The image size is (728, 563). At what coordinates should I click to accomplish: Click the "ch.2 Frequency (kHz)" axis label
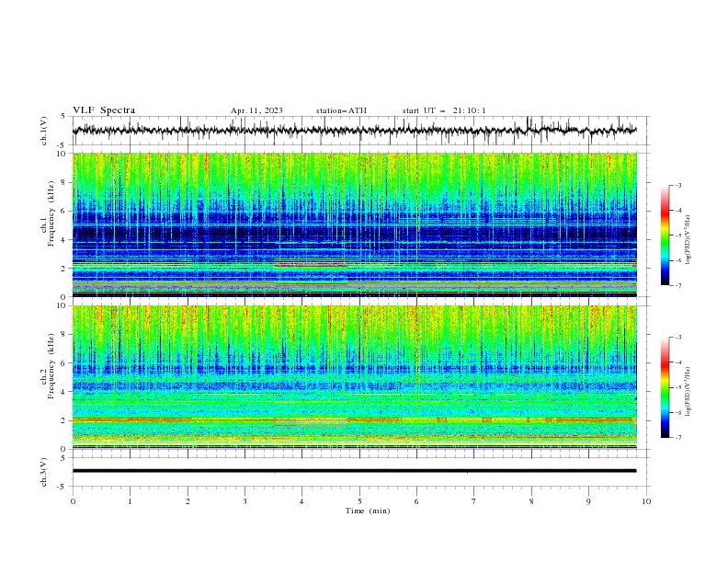tap(47, 366)
